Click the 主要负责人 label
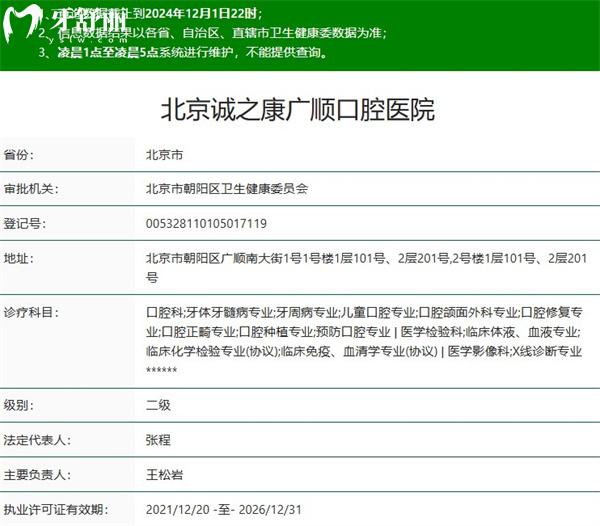This screenshot has width=600, height=526. point(37,475)
